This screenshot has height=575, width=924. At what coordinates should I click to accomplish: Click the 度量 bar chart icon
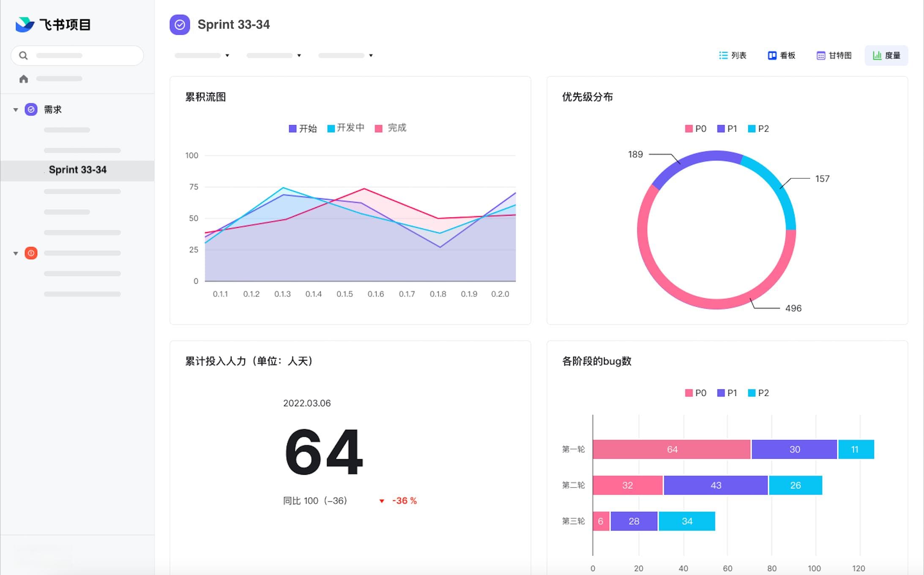[877, 55]
